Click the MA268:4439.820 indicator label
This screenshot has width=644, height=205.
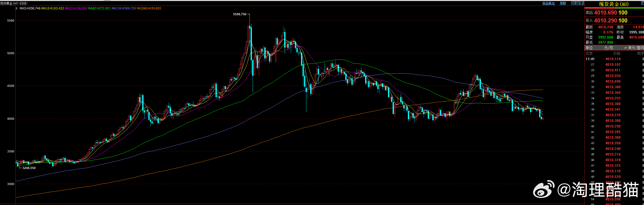(149, 8)
